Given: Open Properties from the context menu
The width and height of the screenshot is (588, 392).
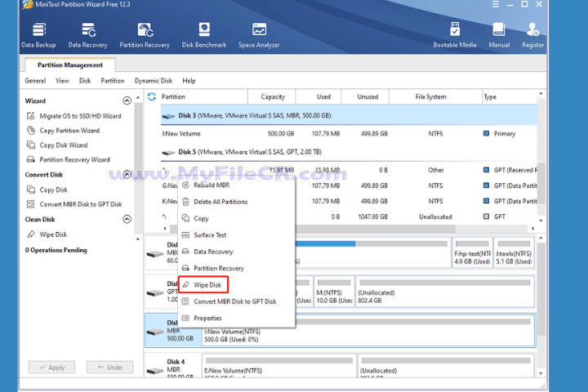Looking at the screenshot, I should point(236,318).
